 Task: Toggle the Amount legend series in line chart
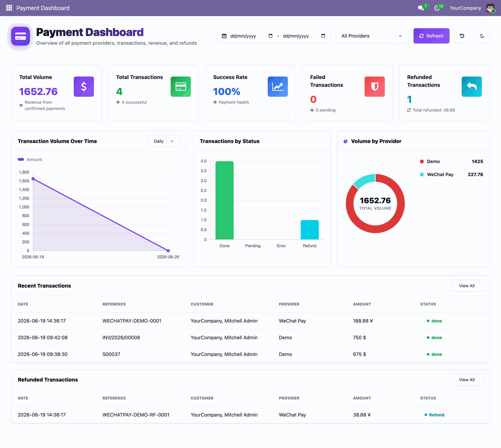click(30, 159)
